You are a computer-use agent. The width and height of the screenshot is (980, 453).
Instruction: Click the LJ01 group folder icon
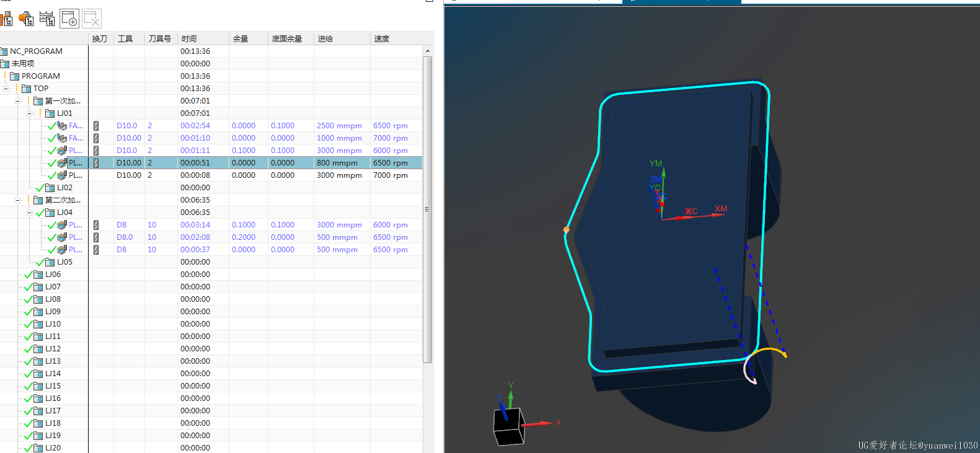coord(50,113)
